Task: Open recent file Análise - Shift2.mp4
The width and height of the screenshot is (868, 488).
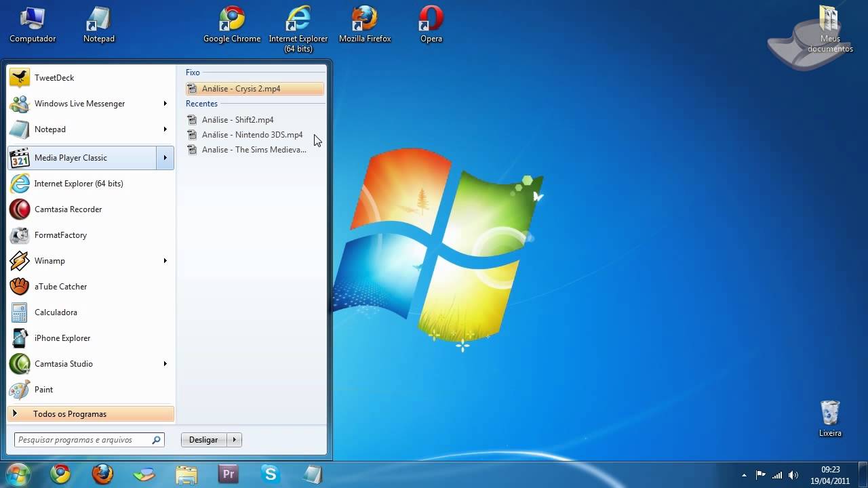Action: [x=254, y=120]
